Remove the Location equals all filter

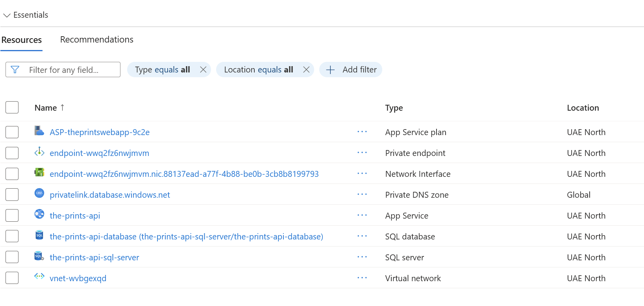click(306, 70)
